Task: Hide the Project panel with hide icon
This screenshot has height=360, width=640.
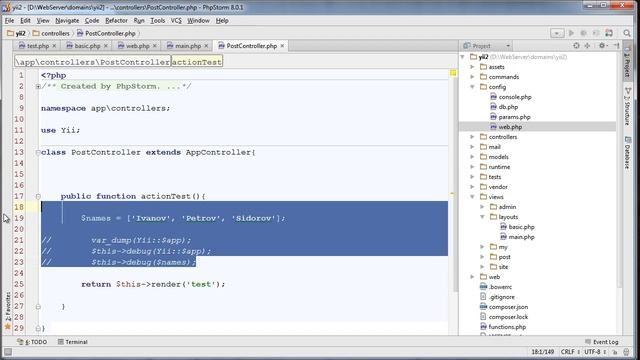Action: tap(616, 46)
